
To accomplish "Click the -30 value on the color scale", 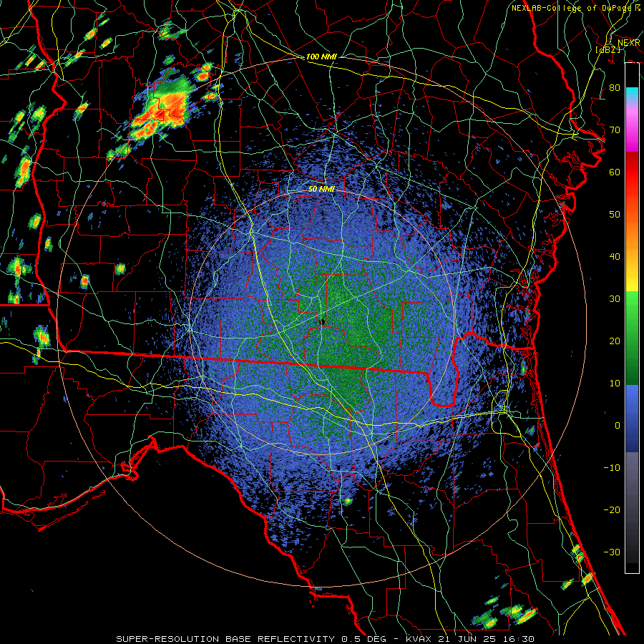I will tap(612, 552).
